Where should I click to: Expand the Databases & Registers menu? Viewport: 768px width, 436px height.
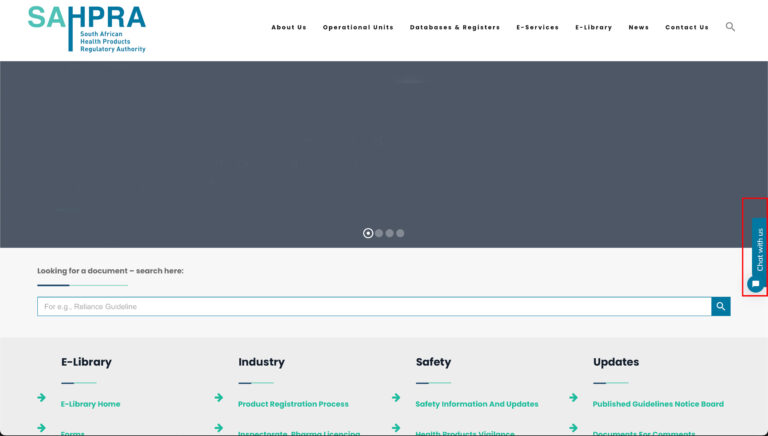pos(455,27)
